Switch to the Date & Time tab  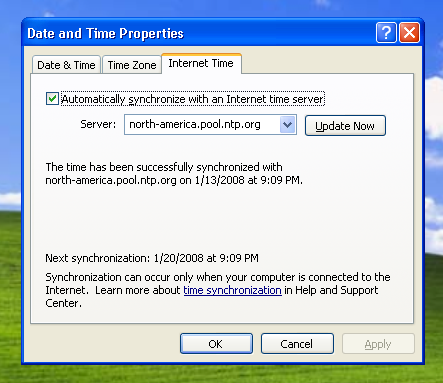[66, 65]
